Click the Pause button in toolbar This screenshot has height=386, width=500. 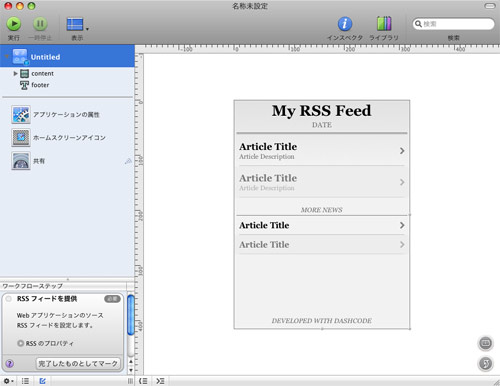tap(40, 24)
